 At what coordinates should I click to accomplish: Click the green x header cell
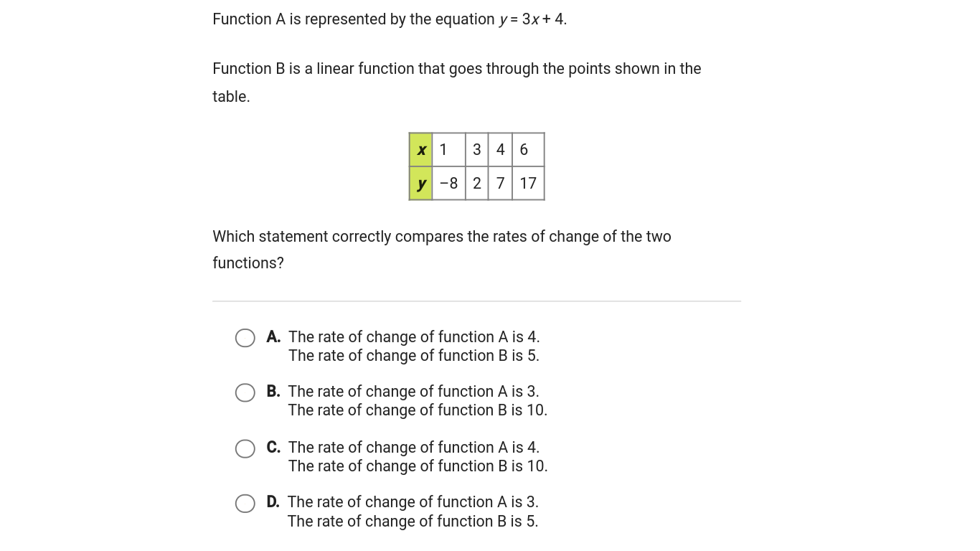point(421,150)
